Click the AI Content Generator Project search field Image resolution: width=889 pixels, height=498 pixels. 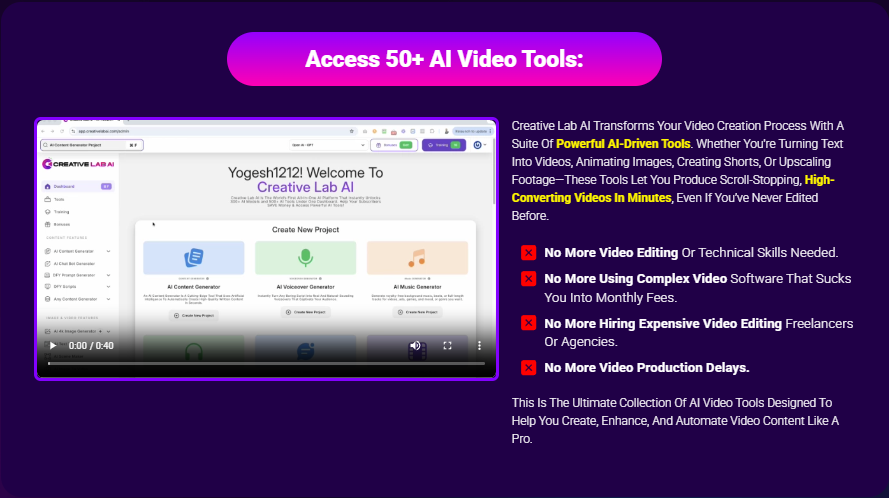pyautogui.click(x=92, y=145)
